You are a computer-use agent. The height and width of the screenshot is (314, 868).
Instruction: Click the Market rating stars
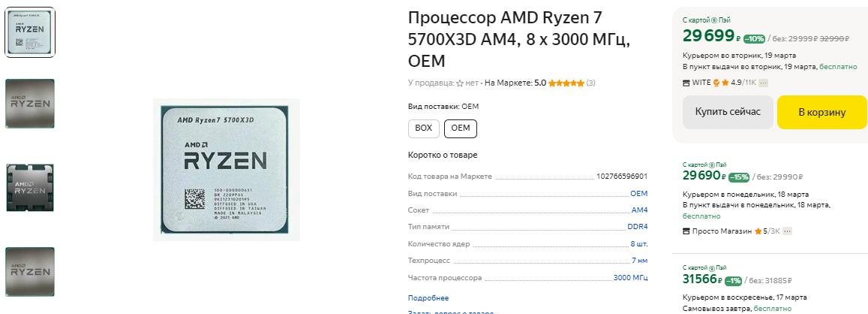point(566,83)
